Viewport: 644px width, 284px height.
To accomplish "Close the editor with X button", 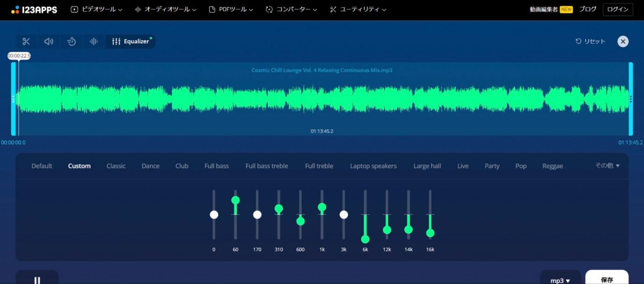I will (x=623, y=42).
